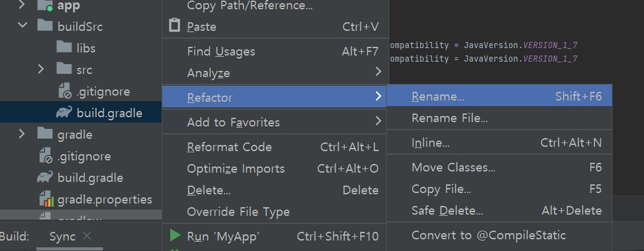Click the app module folder icon

[x=45, y=6]
